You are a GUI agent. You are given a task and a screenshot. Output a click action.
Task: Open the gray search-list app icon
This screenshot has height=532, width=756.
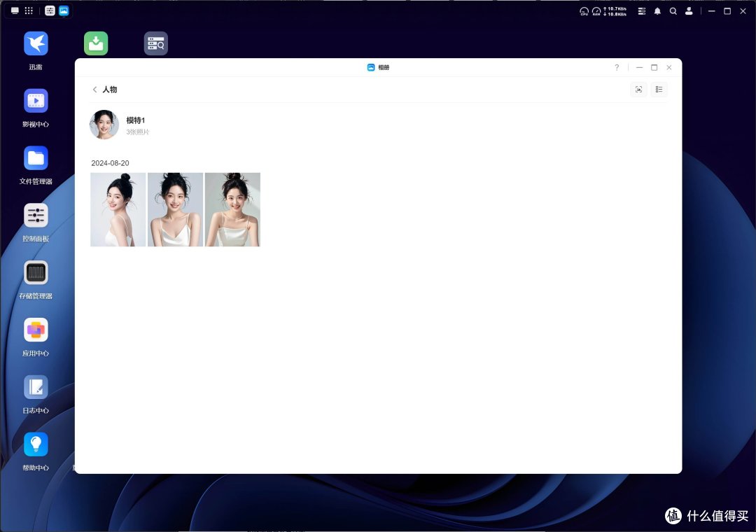(x=155, y=44)
